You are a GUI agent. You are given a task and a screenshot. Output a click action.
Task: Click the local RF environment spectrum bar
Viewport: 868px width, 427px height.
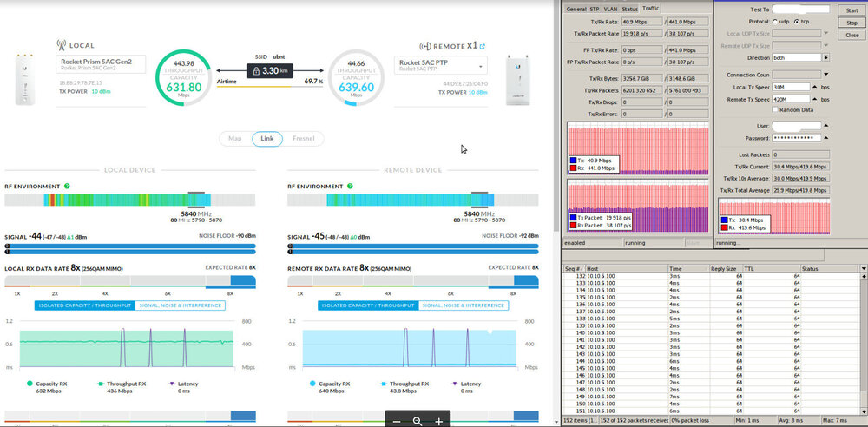130,200
